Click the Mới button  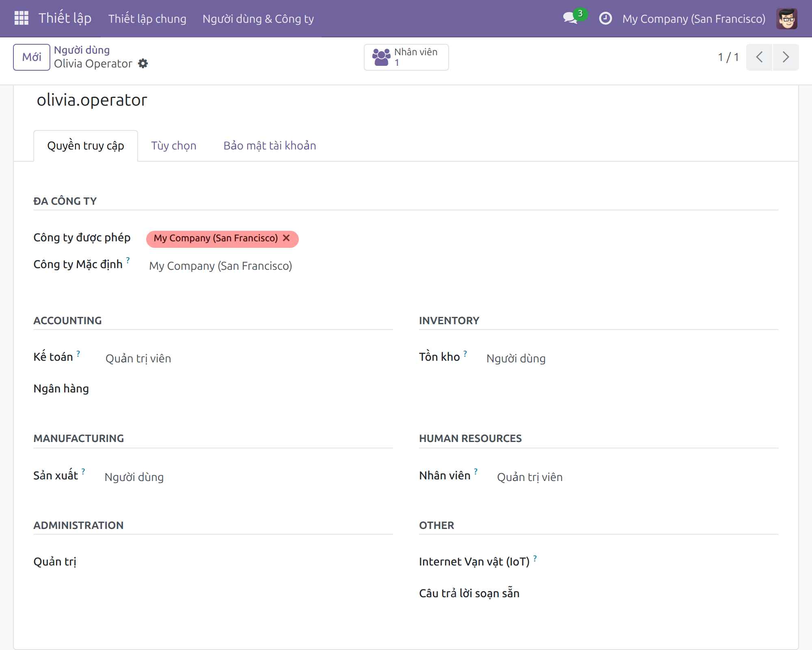[x=32, y=57]
